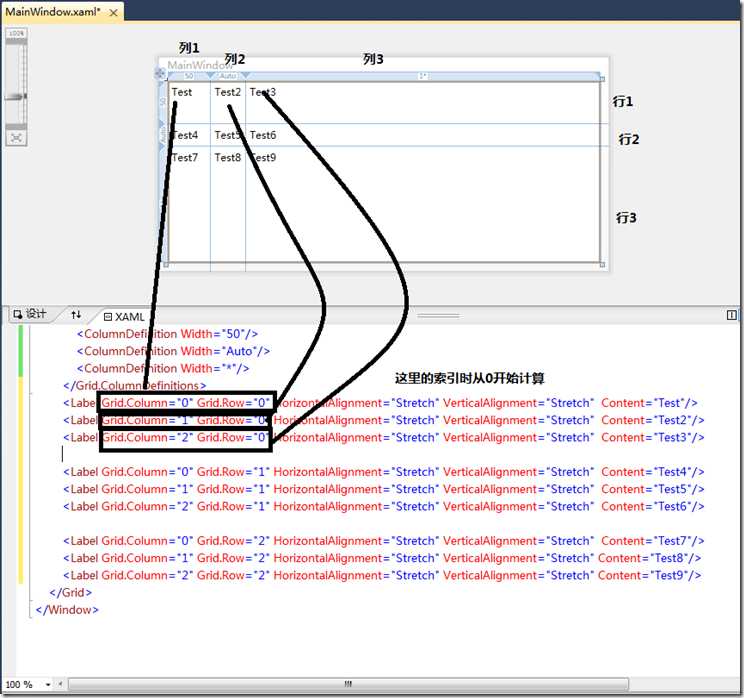
Task: Click the splitter grip between design and XAML
Action: click(x=438, y=316)
